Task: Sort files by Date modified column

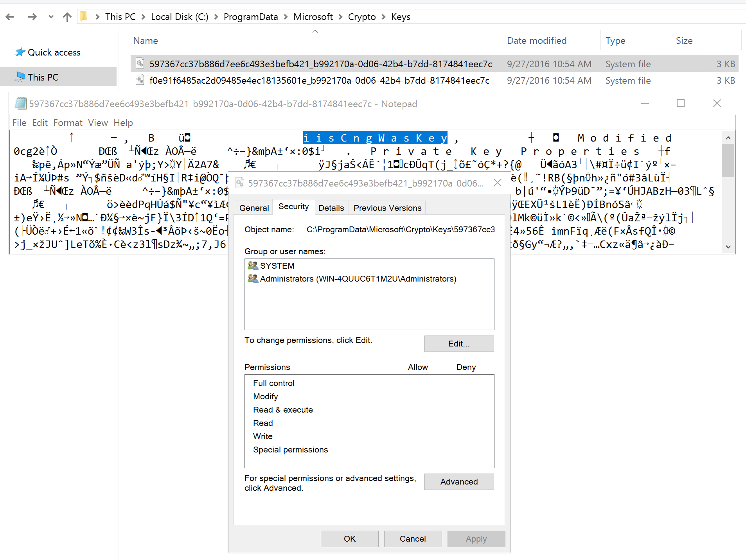Action: pyautogui.click(x=537, y=41)
